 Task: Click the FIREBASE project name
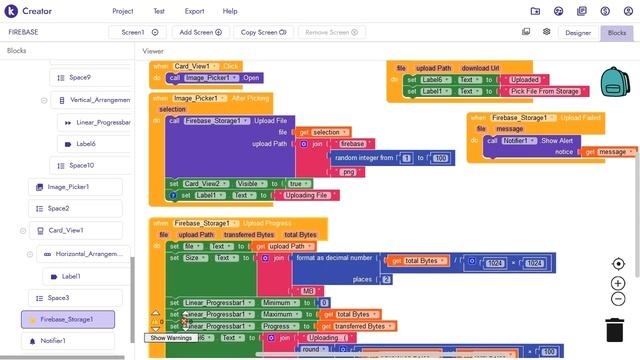[x=23, y=32]
